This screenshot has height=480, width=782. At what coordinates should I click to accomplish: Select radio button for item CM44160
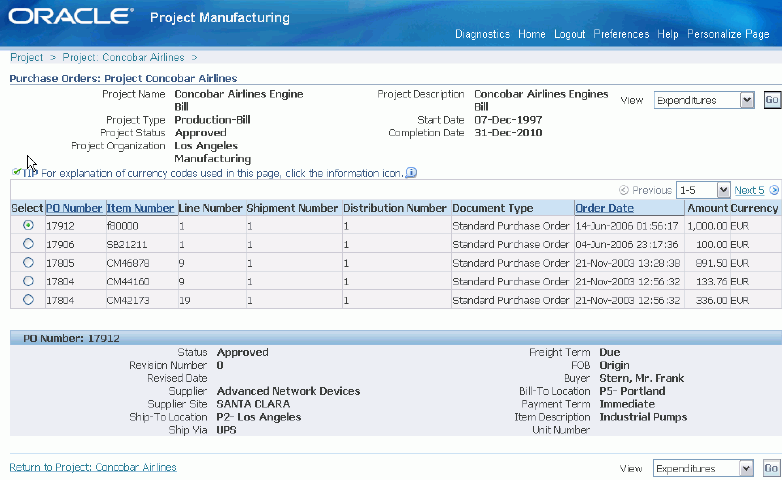click(28, 281)
